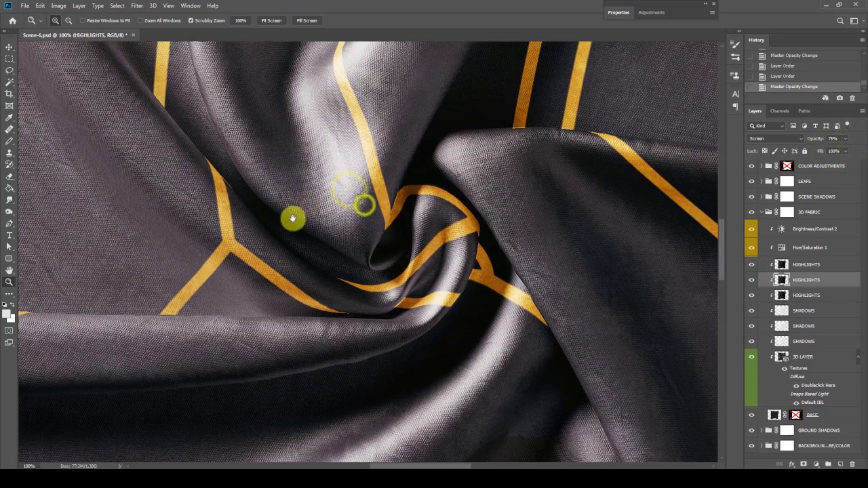Hide the Brightness/Contrast 2 layer
The height and width of the screenshot is (488, 868).
tap(751, 229)
